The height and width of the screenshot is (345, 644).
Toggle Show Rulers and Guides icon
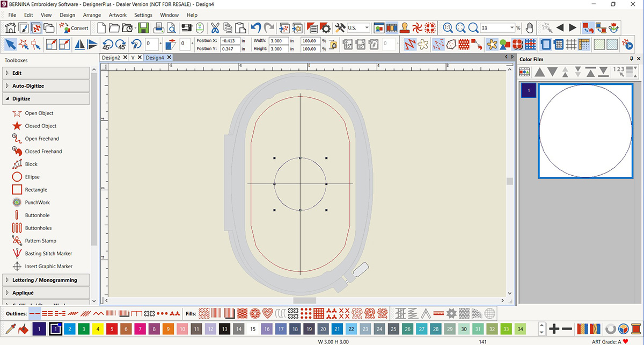pos(584,44)
